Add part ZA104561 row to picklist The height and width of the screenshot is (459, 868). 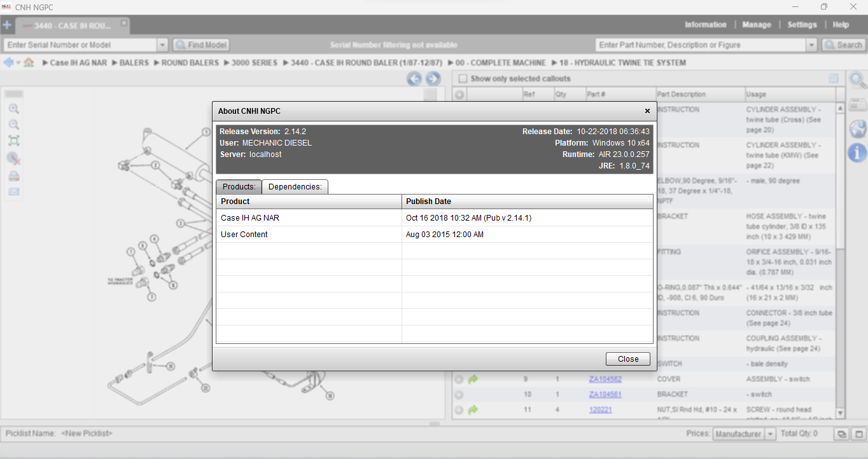(459, 395)
